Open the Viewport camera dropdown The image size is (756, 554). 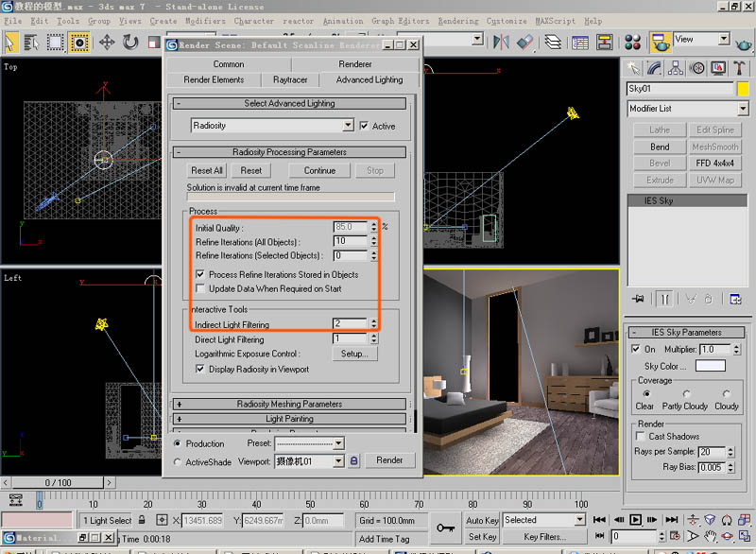click(339, 461)
